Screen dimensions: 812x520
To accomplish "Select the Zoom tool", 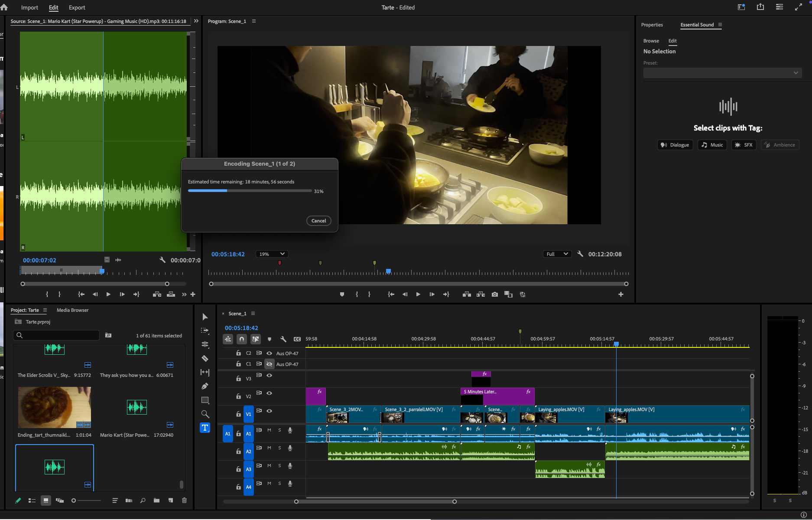I will pos(205,414).
